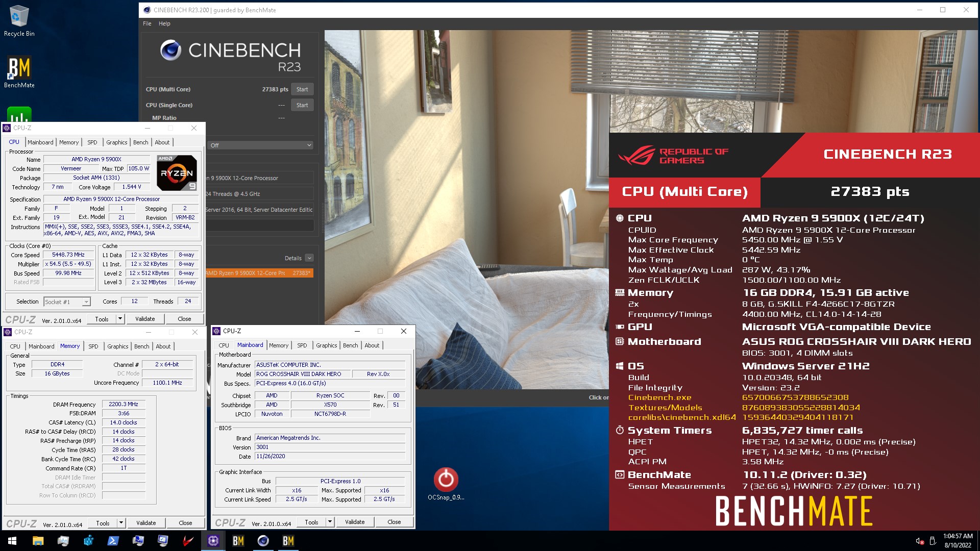
Task: Click the Cinebench sphere logo in sidebar
Action: click(x=170, y=50)
